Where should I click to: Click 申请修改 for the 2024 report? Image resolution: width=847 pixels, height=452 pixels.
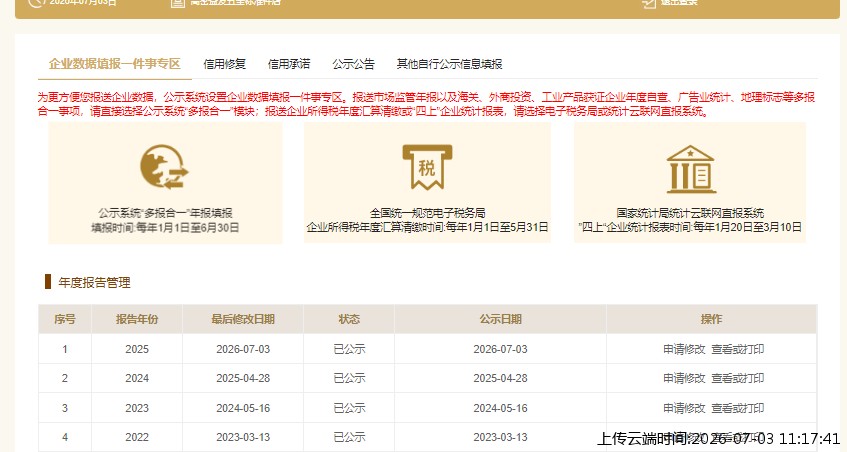[x=684, y=378]
